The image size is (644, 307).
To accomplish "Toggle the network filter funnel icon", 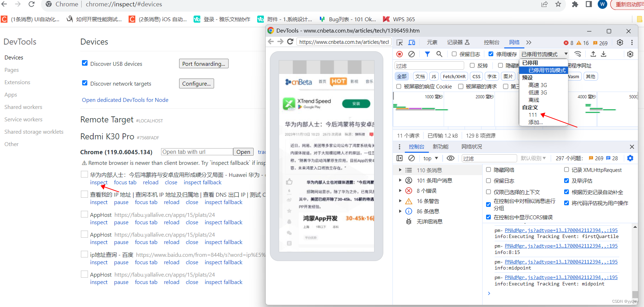I will click(x=427, y=54).
